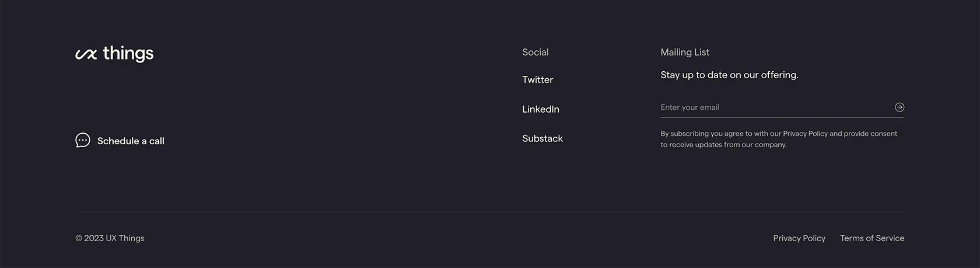Click 'receive updates from our company' text
The width and height of the screenshot is (980, 268).
tap(728, 145)
